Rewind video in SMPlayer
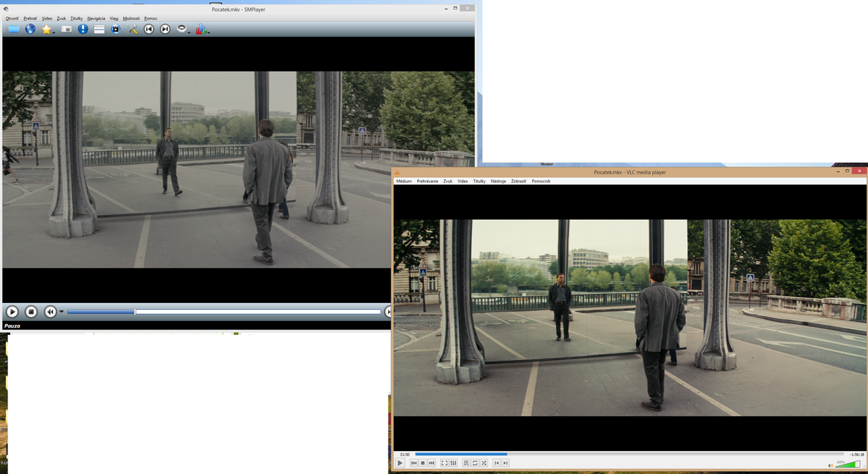Screen dimensions: 868x474 (x=50, y=312)
